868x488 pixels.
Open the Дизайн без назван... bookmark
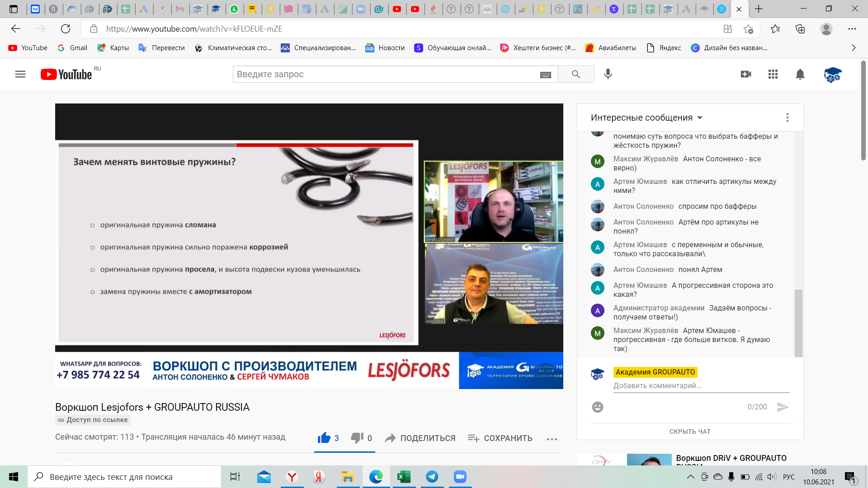click(x=729, y=48)
